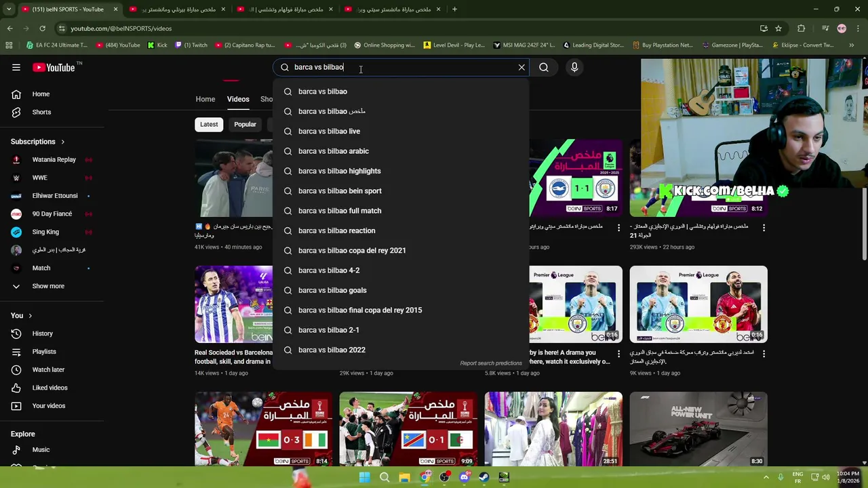868x488 pixels.
Task: Expand Subscriptions section chevron
Action: tap(63, 142)
